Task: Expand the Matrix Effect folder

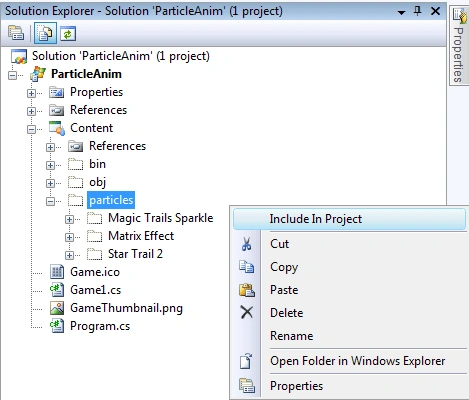Action: point(69,237)
